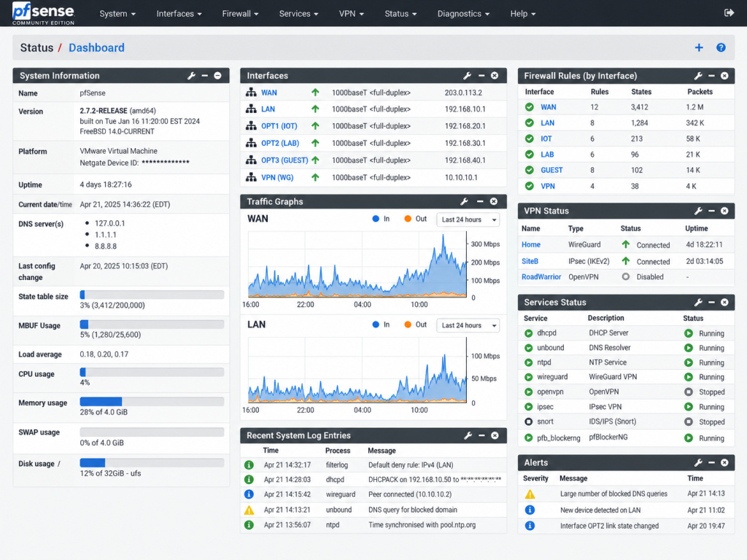Open WAN graph Last 24 hours dropdown
Viewport: 747px width, 560px height.
click(x=468, y=219)
